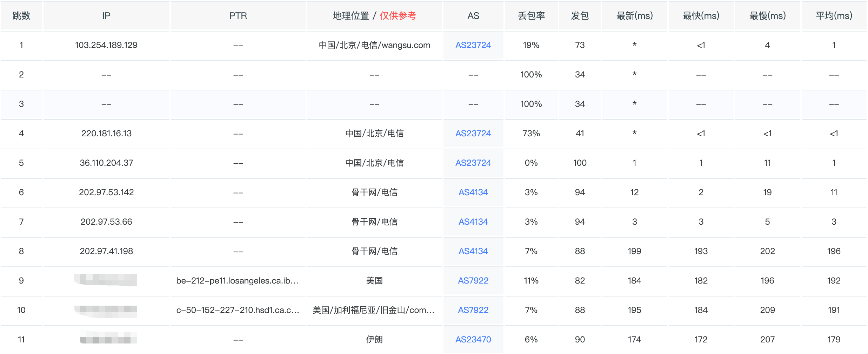Select the IP address 103.254.189.129
Screen dimensions: 868x354
pos(106,45)
